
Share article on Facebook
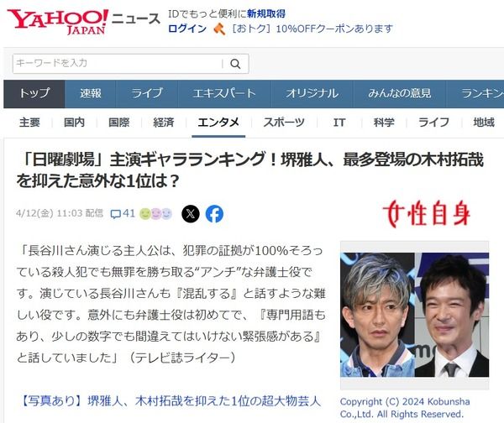214,213
